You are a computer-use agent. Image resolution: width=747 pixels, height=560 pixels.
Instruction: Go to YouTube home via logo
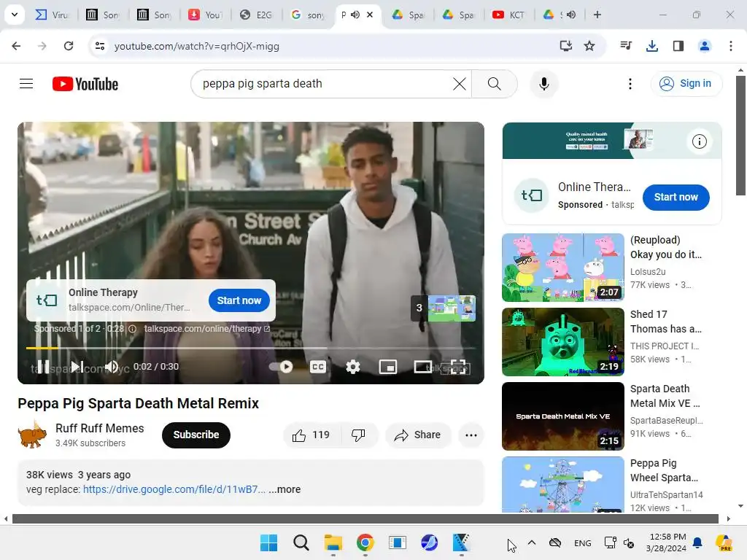pos(85,84)
